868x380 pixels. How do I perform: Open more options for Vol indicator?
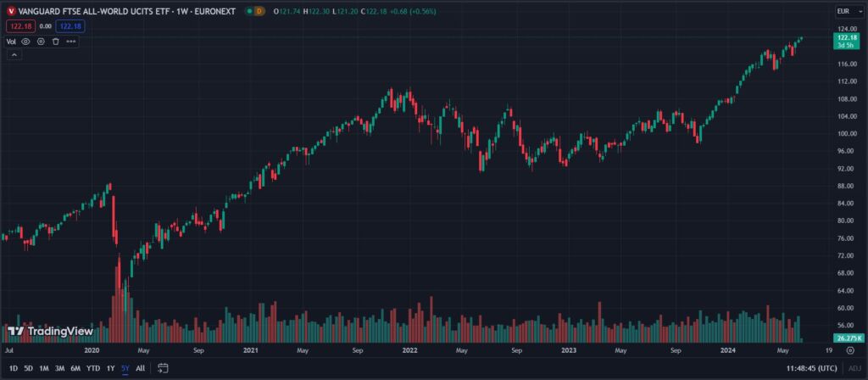(71, 41)
